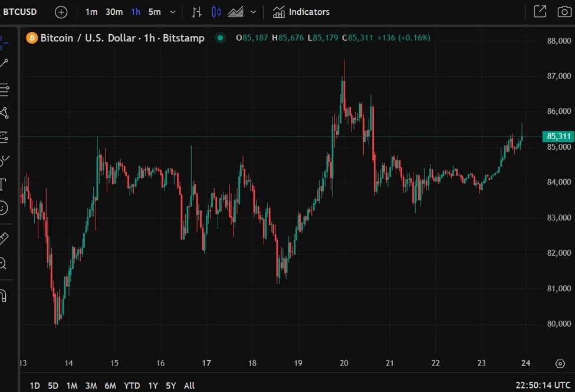This screenshot has width=575, height=392.
Task: Switch chart style to bars
Action: point(197,12)
